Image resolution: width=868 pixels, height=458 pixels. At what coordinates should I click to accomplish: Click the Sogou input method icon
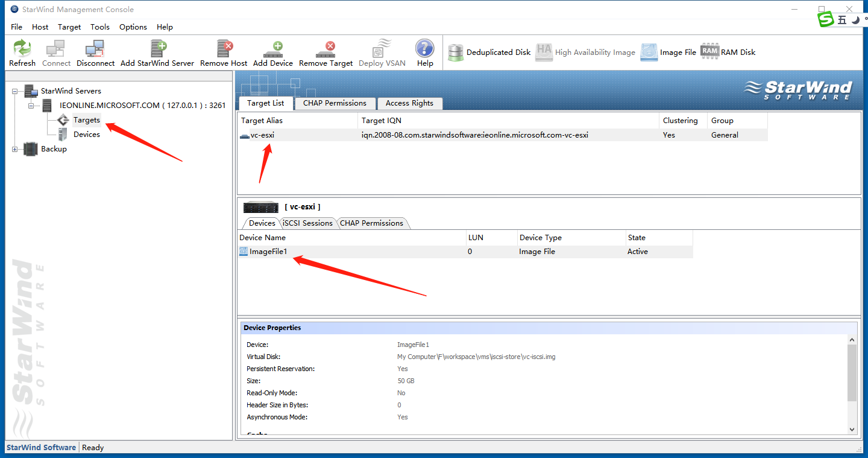click(825, 19)
